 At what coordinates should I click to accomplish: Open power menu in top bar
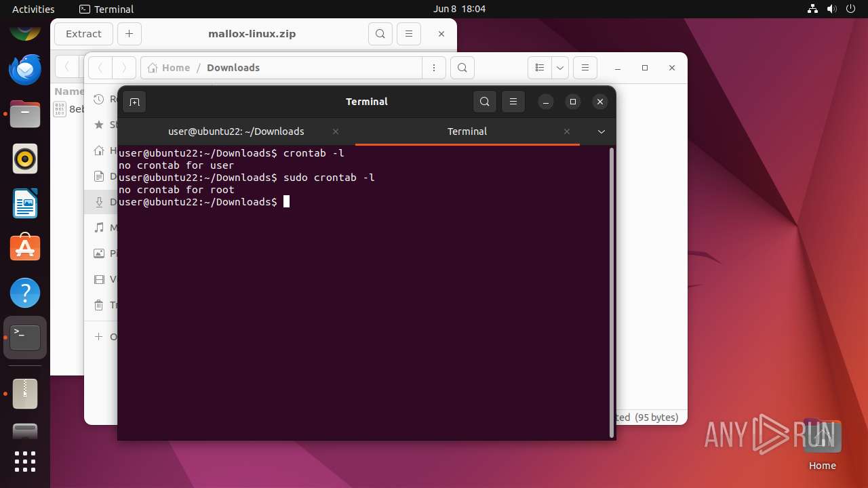852,9
